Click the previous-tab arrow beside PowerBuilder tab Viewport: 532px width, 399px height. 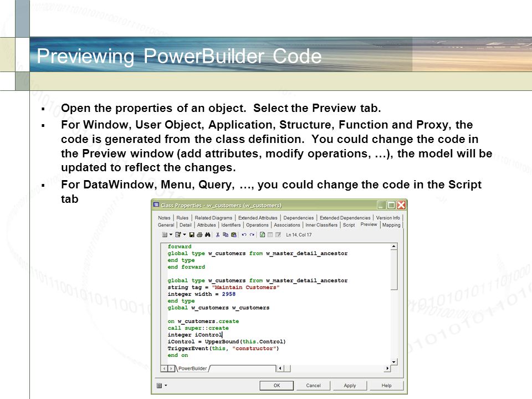164,369
